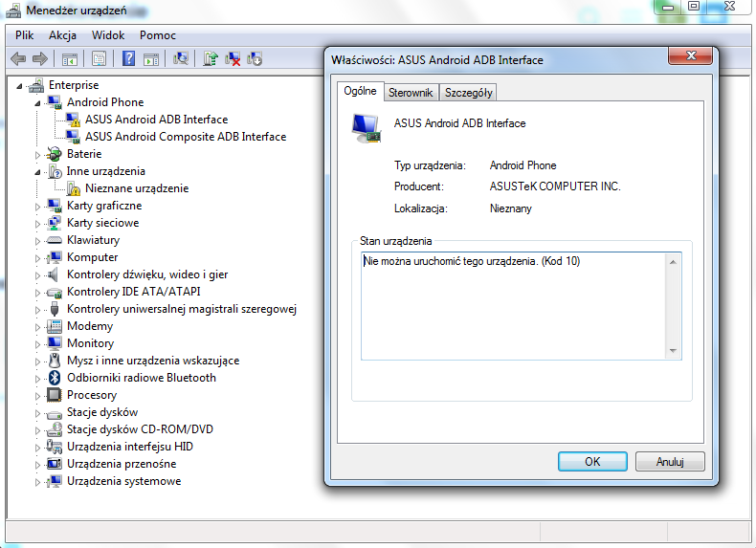Viewport: 756px width, 548px height.
Task: Click the Properties toolbar icon
Action: click(x=99, y=59)
